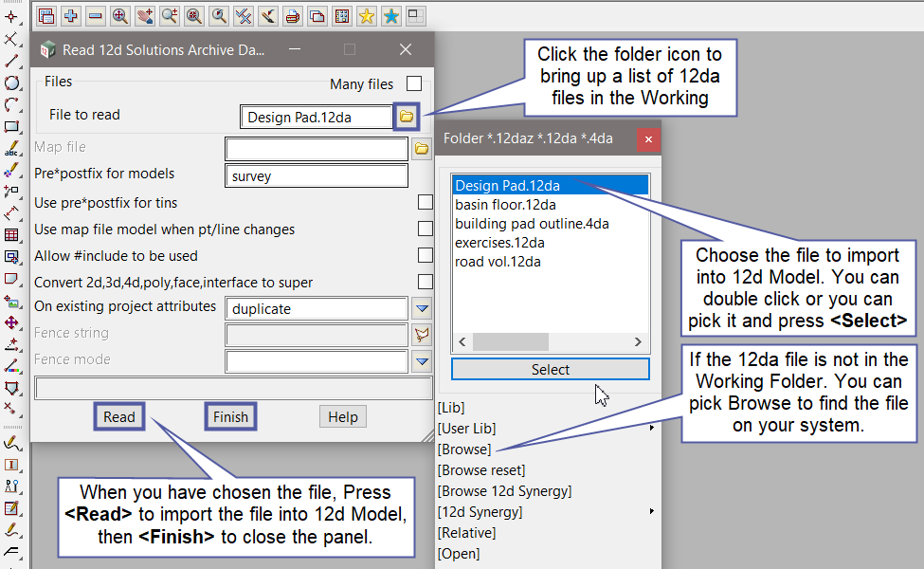The width and height of the screenshot is (924, 569).
Task: Open folder icon beside Map file field
Action: [x=422, y=149]
